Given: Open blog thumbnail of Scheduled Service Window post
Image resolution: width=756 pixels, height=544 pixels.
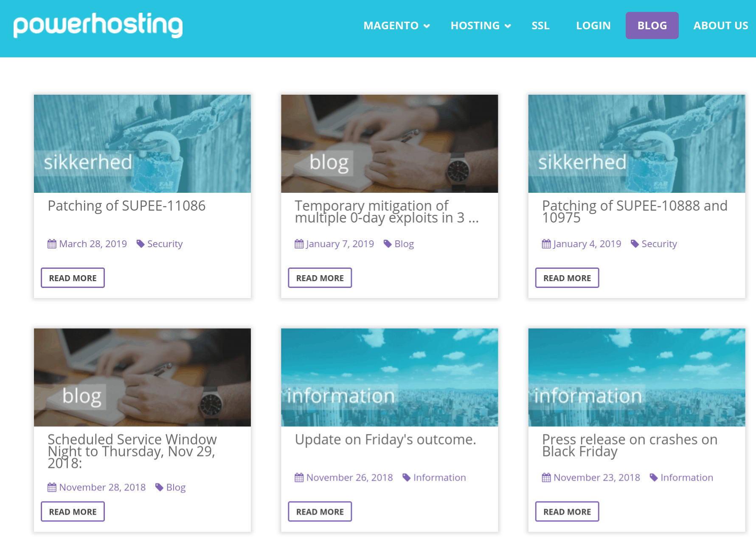Looking at the screenshot, I should 142,377.
